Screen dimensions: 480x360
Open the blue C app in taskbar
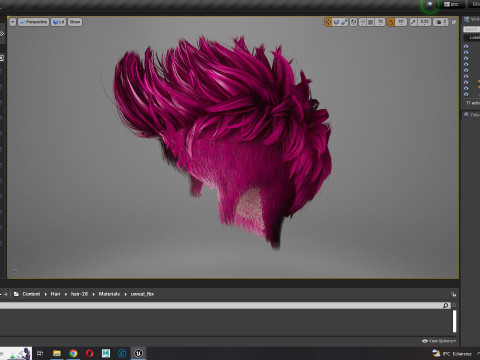(122, 353)
